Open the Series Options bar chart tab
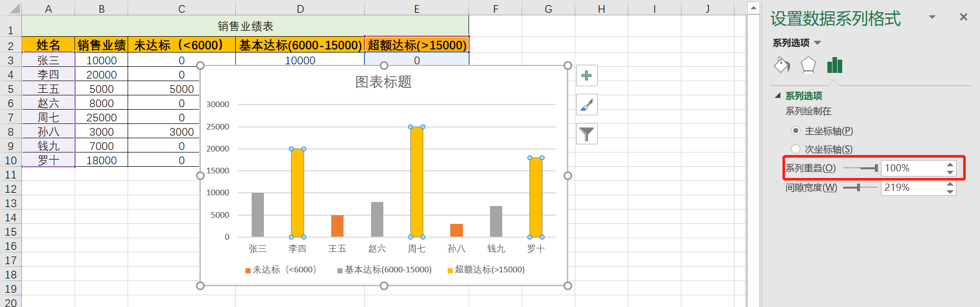The width and height of the screenshot is (980, 307). (835, 65)
